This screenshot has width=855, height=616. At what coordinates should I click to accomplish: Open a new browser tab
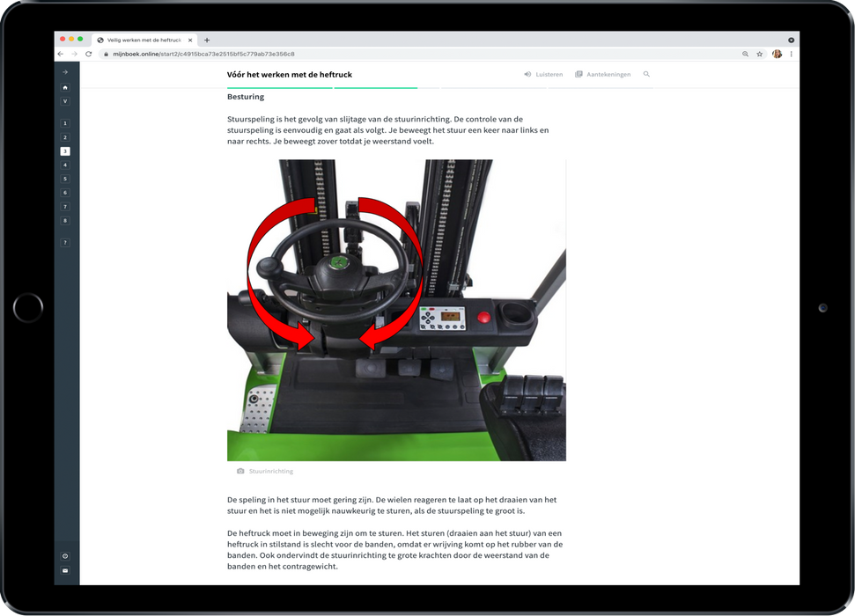coord(207,40)
